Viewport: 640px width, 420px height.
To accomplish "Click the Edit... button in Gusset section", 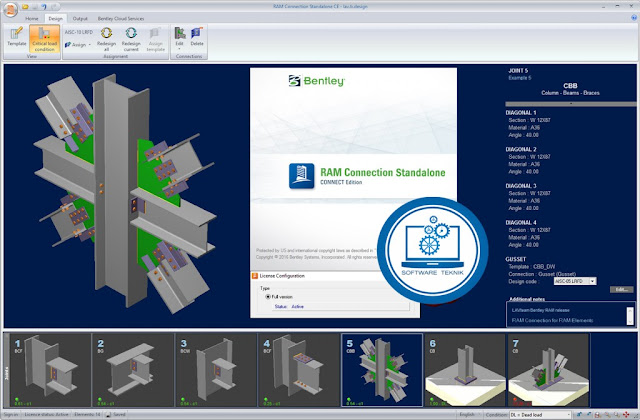I will click(622, 289).
